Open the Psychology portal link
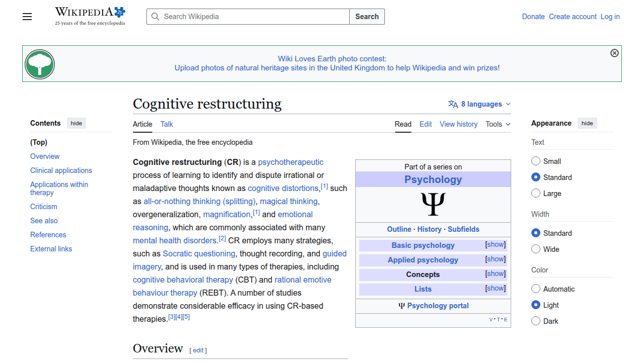This screenshot has width=644, height=362. (x=438, y=306)
